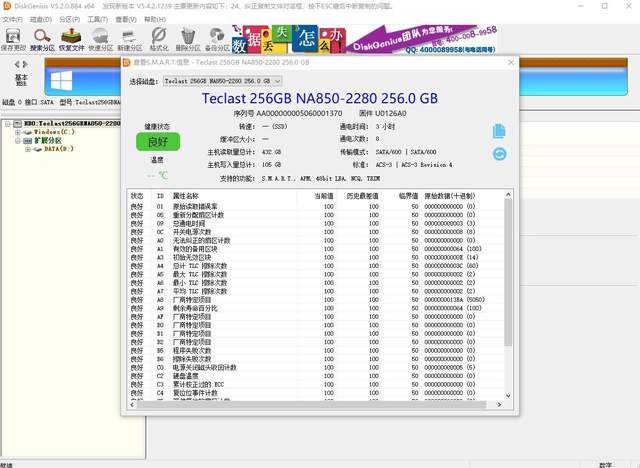Click the green 良好 health status badge
640x468 pixels.
pyautogui.click(x=158, y=142)
